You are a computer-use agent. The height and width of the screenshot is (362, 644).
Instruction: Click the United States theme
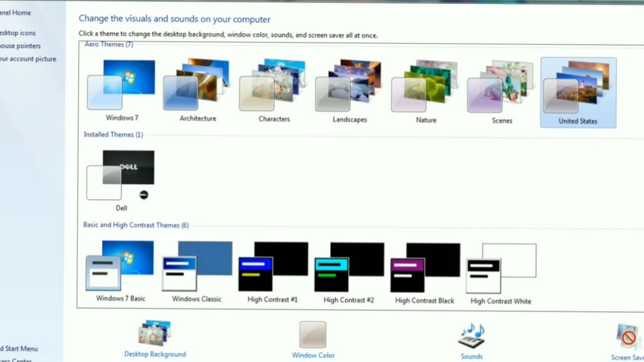tap(578, 93)
